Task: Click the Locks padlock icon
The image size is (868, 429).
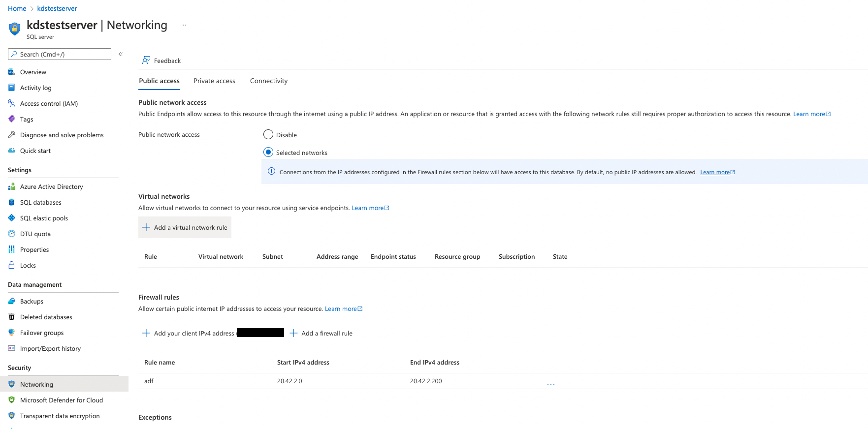Action: pyautogui.click(x=11, y=265)
